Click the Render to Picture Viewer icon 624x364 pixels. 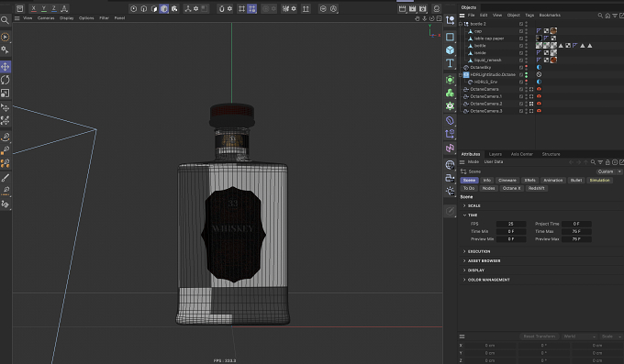(x=412, y=8)
